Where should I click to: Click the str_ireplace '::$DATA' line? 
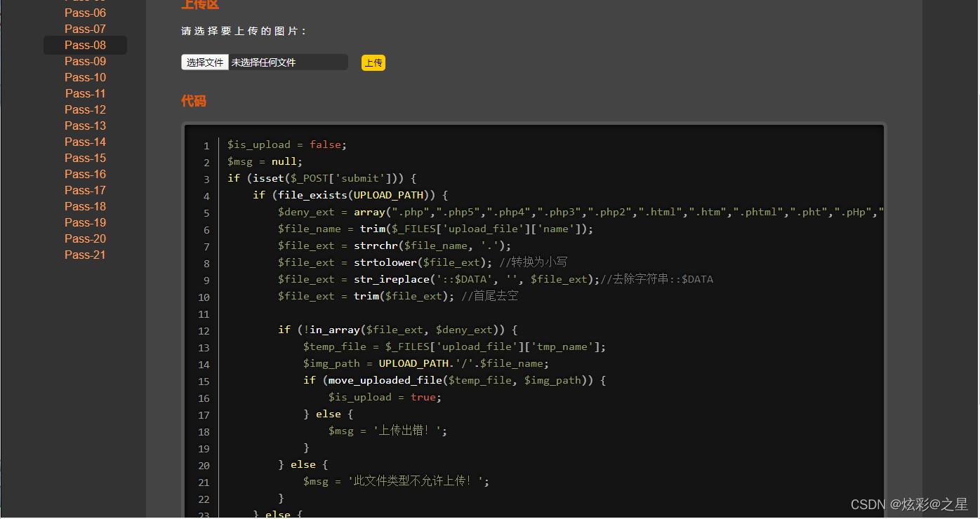496,279
